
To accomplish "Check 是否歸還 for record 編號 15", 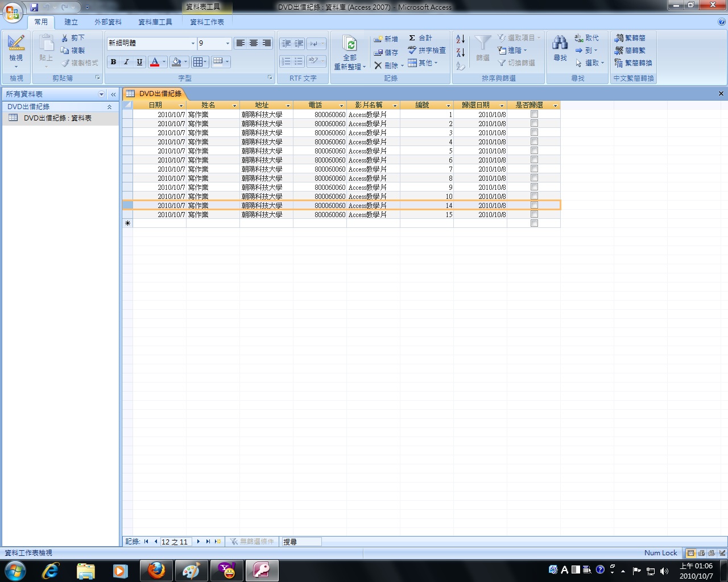I will tap(534, 214).
